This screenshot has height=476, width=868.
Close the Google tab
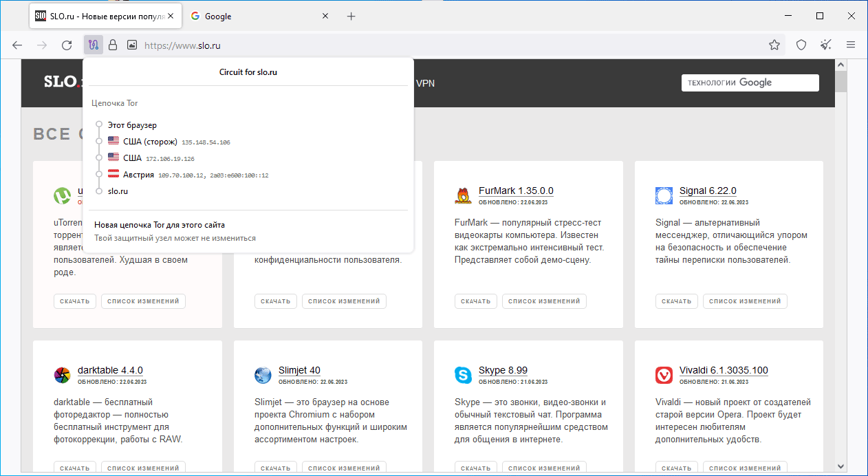[325, 16]
